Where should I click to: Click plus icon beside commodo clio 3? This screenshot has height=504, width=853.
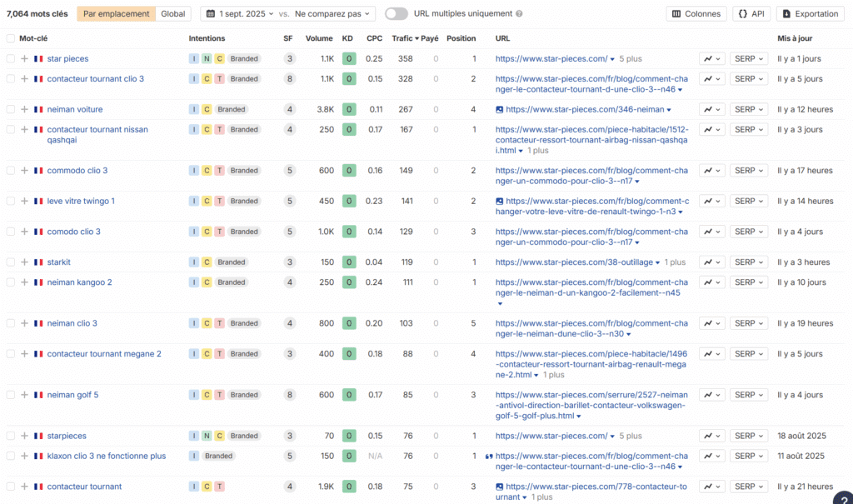(24, 170)
